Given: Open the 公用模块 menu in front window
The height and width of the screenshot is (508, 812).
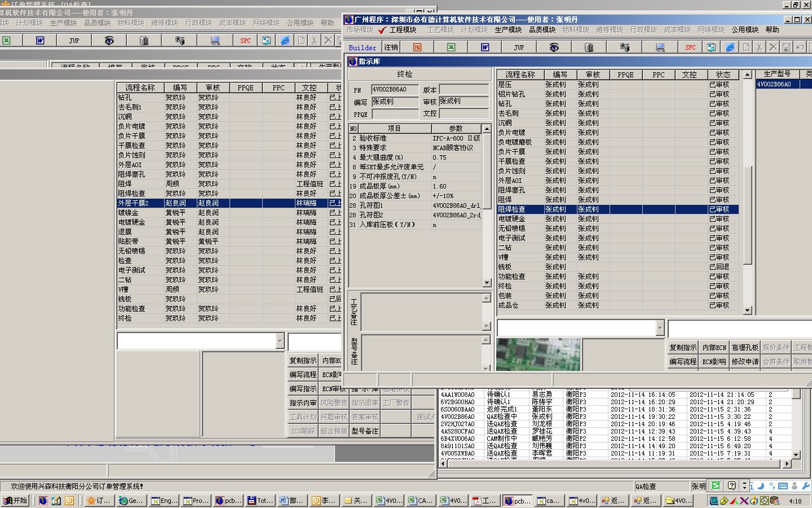Looking at the screenshot, I should pyautogui.click(x=745, y=30).
